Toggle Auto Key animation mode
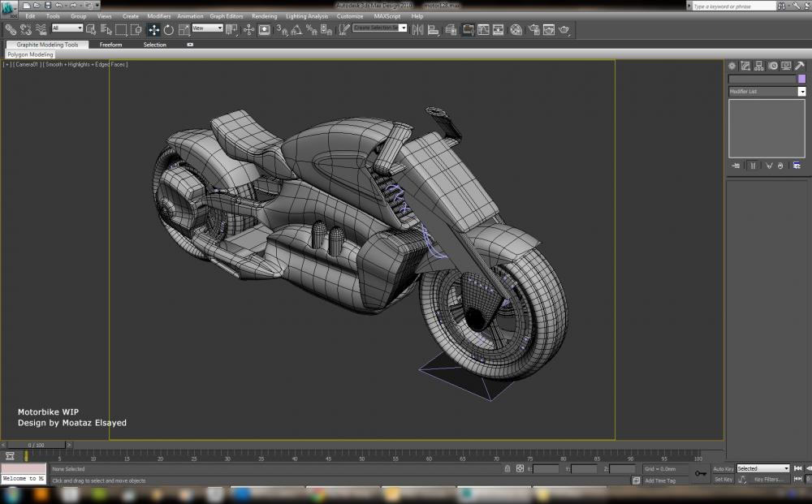Viewport: 812px width, 504px height. pos(723,468)
